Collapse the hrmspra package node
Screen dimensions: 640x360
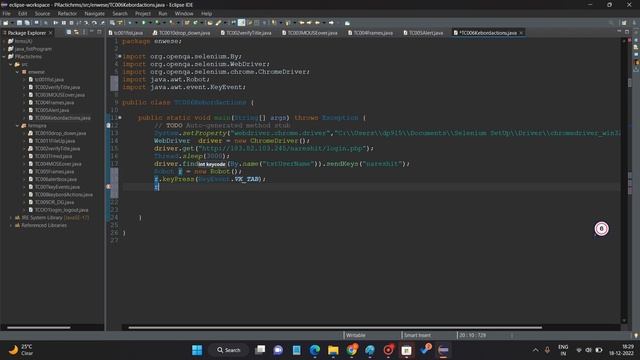[x=18, y=126]
